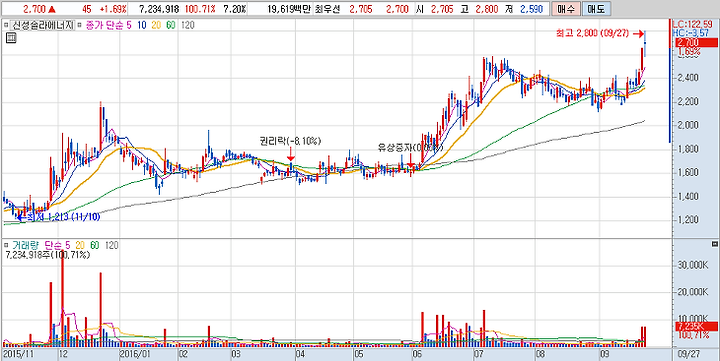Click the red 7,235K volume tag on axis

pos(696,327)
